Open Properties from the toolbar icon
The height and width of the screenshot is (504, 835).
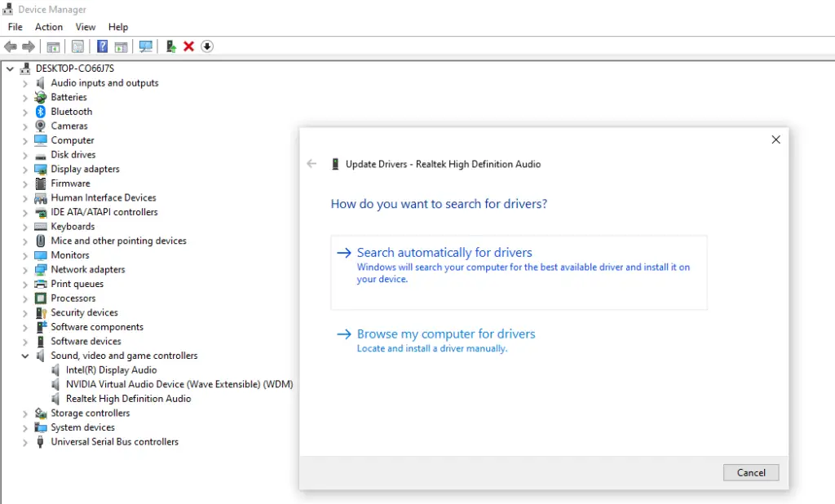[x=77, y=46]
